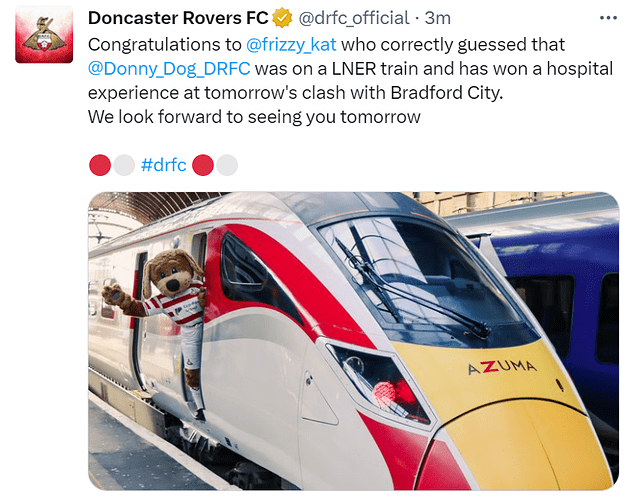Visit the @Donny_Dog_DRFC mention
The width and height of the screenshot is (627, 500).
[169, 69]
